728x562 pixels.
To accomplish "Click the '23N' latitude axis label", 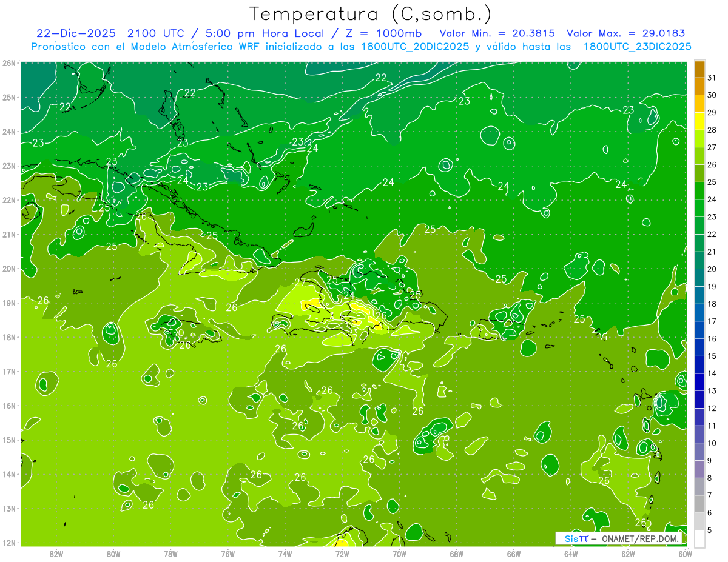I will (x=9, y=166).
